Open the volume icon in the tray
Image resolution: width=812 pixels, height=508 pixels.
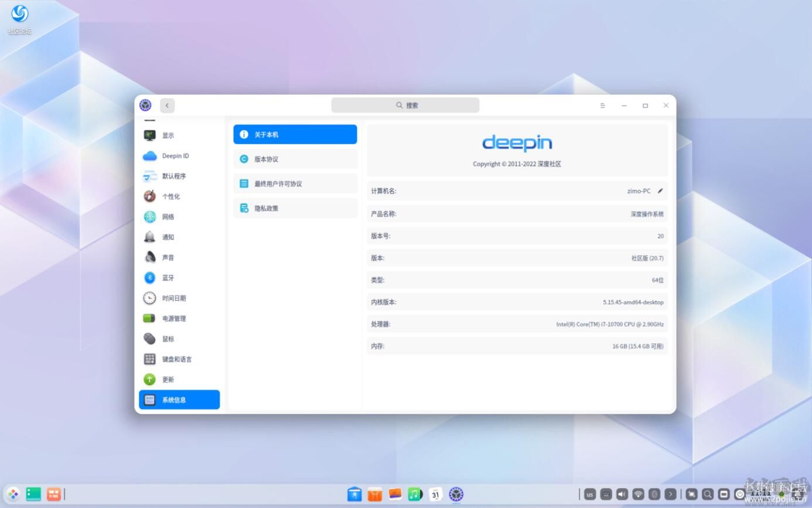click(623, 494)
